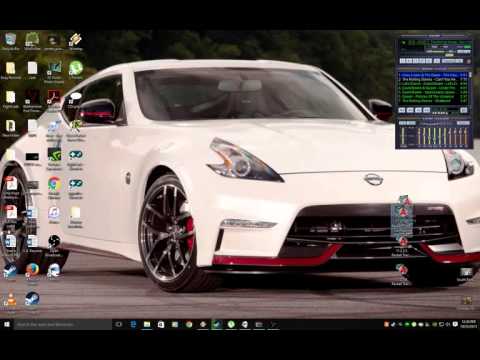Select the highlighted first track in the Winamp playlist
The image size is (480, 360).
pos(432,75)
